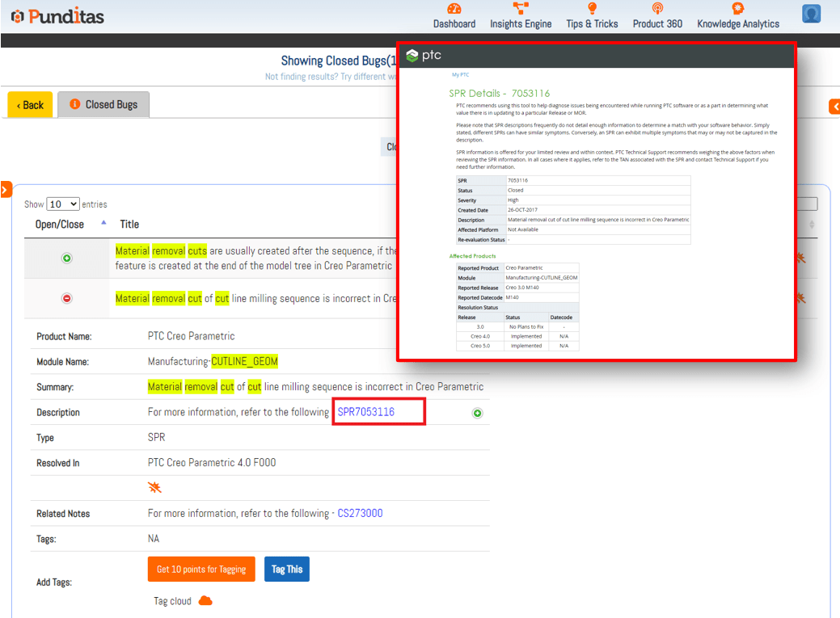Open the Show entries count dropdown

[x=63, y=204]
